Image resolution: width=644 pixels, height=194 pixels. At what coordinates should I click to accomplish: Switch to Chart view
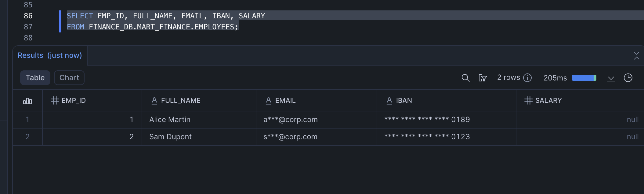click(x=69, y=78)
